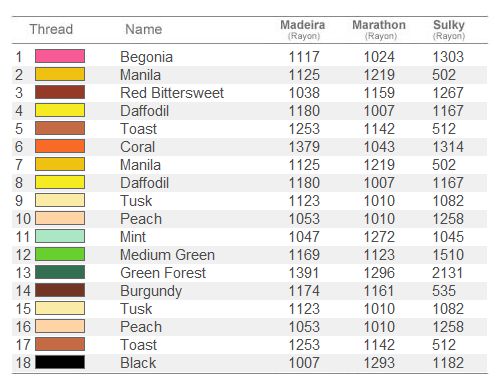The image size is (500, 384).
Task: Click the pink Begonia color swatch
Action: (60, 56)
